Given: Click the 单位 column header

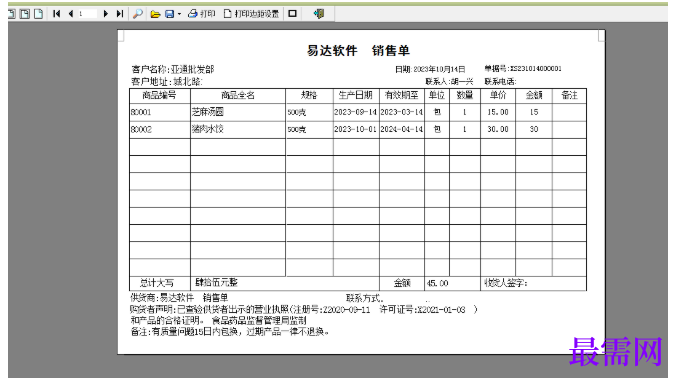Looking at the screenshot, I should (436, 95).
